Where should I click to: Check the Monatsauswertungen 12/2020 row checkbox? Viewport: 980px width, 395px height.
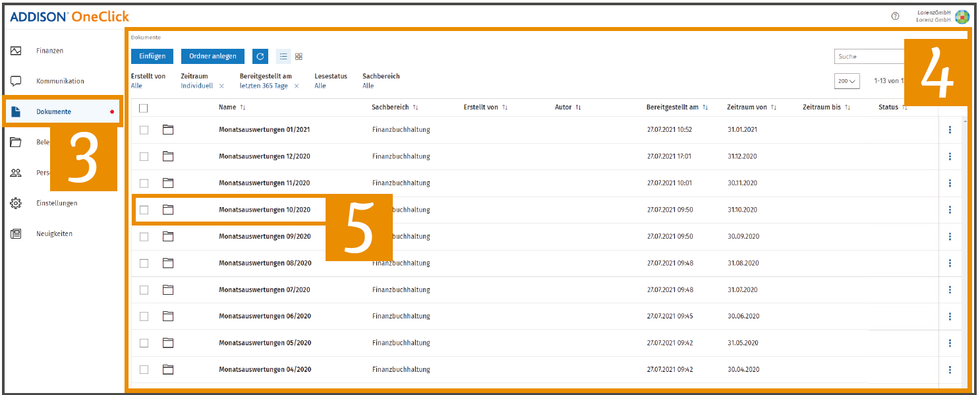tap(144, 156)
